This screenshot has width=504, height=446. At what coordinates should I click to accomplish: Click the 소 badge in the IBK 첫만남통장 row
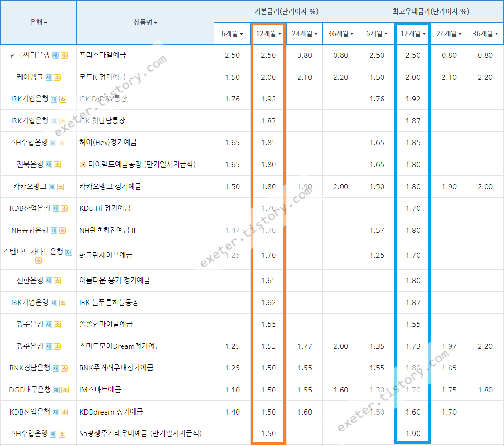pos(63,121)
